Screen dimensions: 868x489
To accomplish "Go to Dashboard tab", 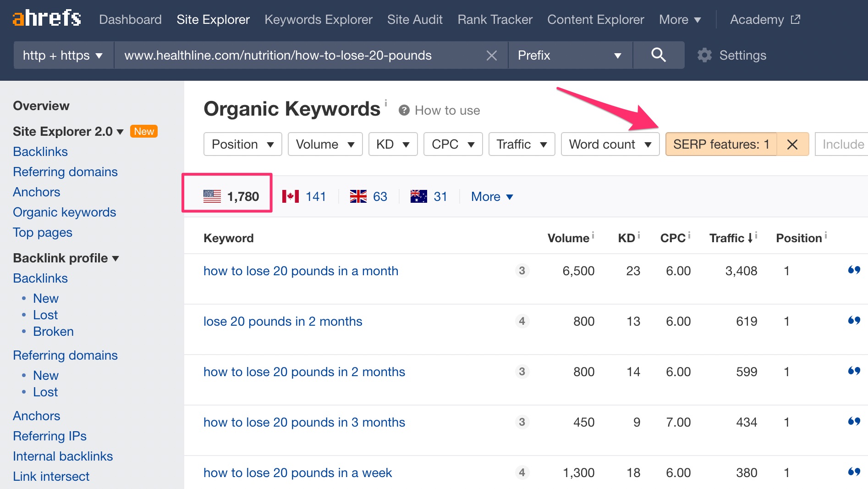I will [x=130, y=19].
